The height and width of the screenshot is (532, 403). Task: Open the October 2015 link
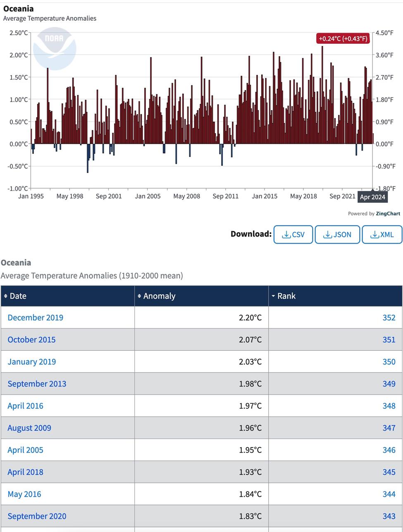point(31,340)
